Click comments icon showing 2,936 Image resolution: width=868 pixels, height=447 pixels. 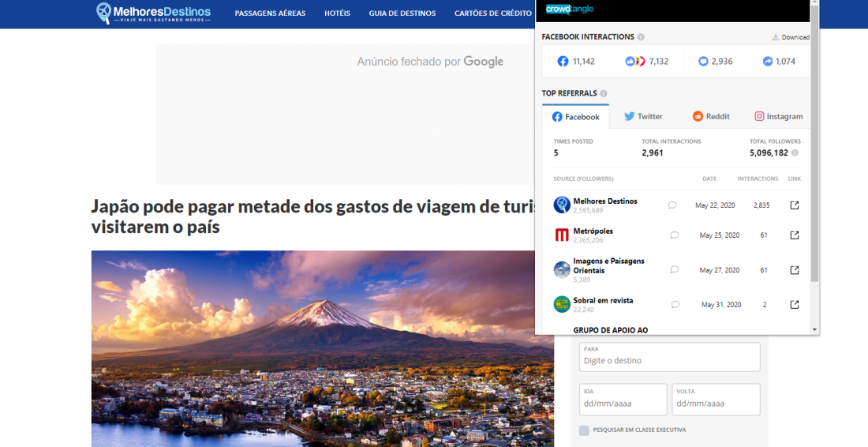703,62
